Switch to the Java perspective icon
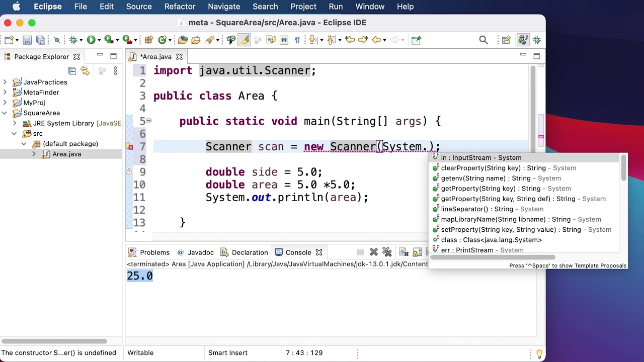Screen dimensions: 644x362 [523, 40]
